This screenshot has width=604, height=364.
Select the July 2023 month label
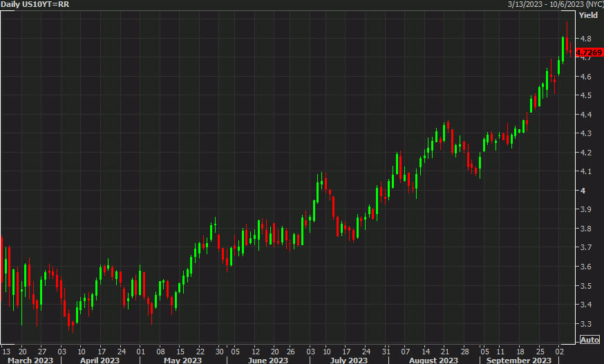tap(349, 360)
